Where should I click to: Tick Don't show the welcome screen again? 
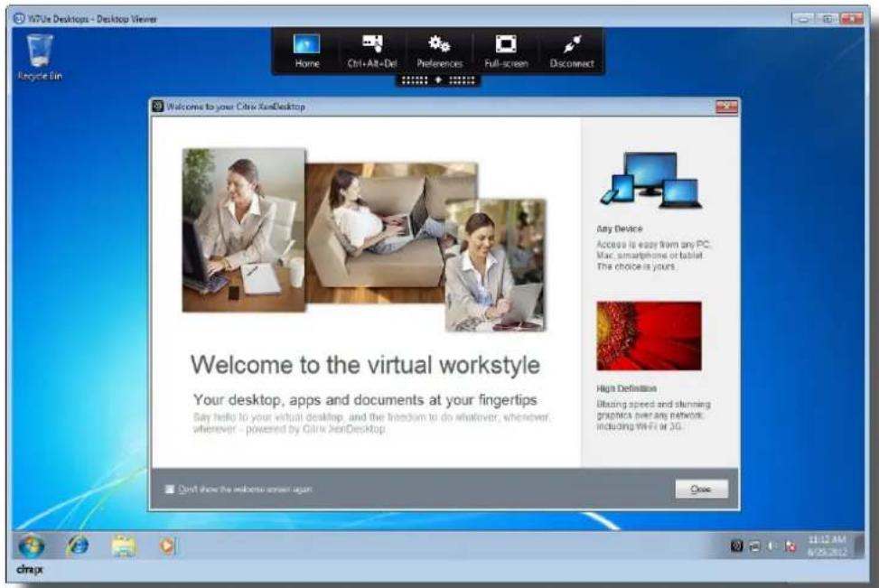pos(169,490)
